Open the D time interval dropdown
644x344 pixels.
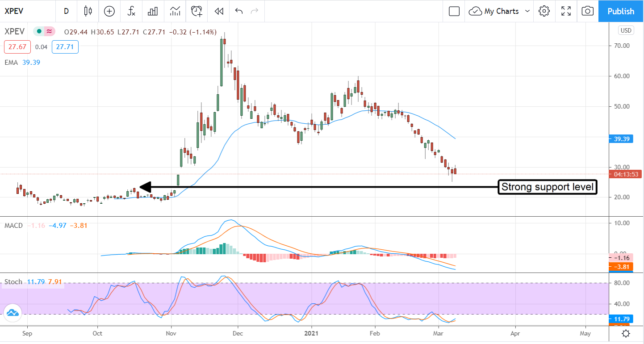[66, 11]
